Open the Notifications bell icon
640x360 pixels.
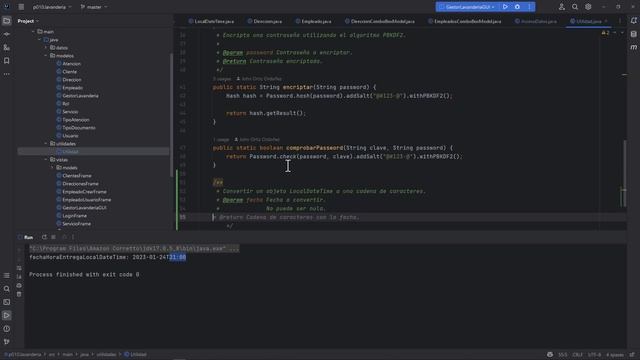(x=633, y=21)
